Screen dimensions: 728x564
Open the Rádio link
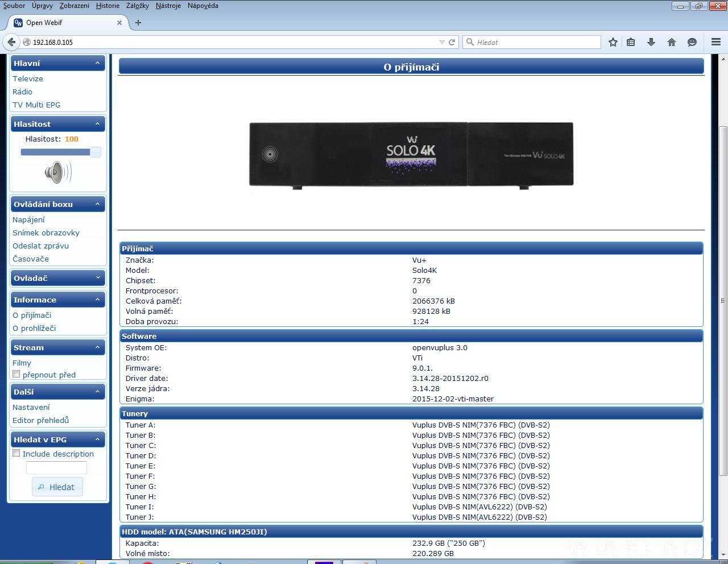tap(22, 92)
